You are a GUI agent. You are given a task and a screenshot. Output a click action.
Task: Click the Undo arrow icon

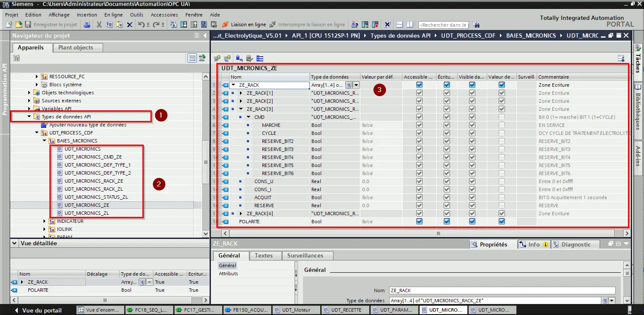(x=141, y=25)
